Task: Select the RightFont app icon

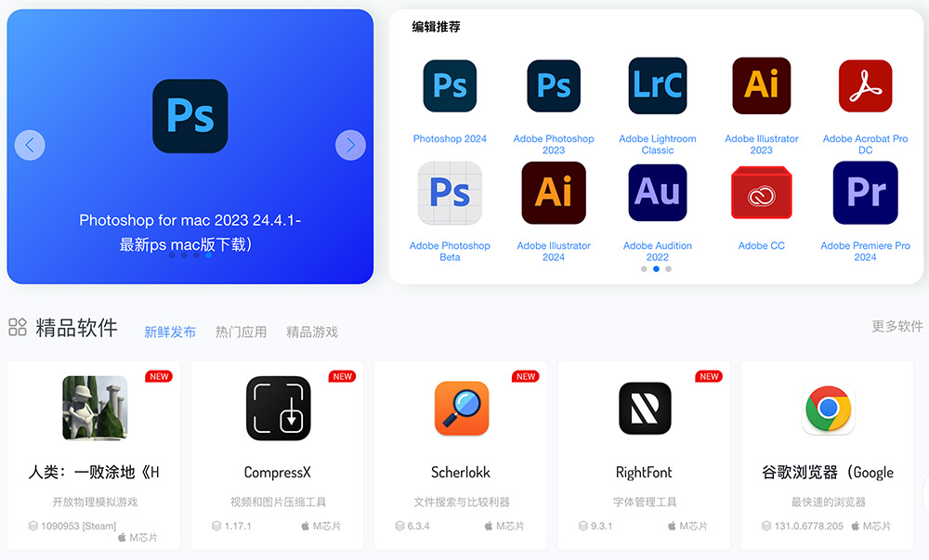Action: point(644,408)
